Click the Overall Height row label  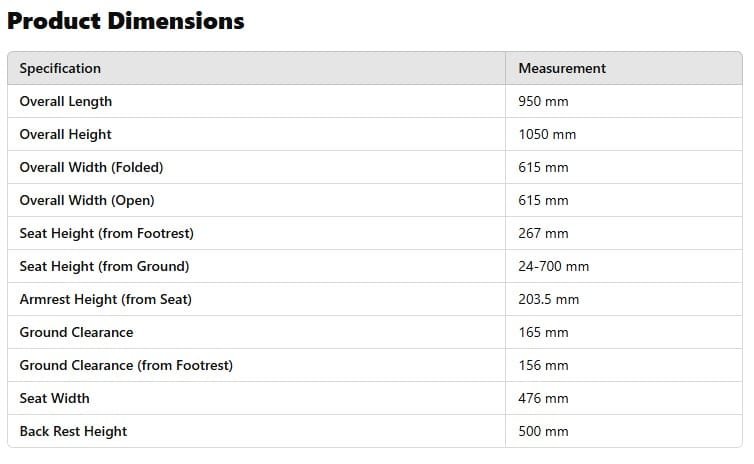coord(66,135)
